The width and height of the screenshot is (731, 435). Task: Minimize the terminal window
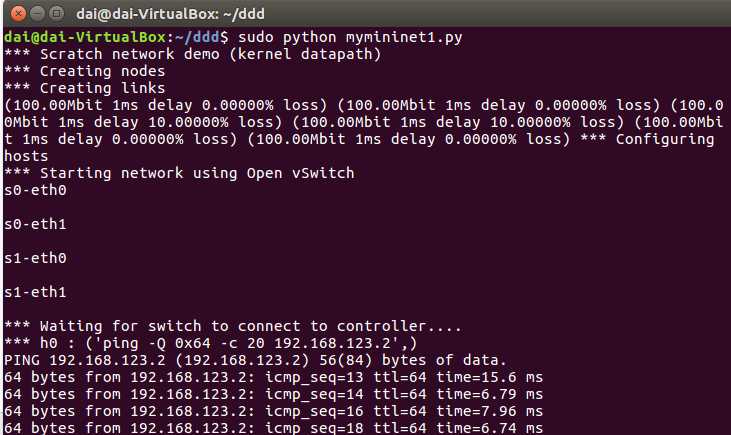tap(37, 14)
